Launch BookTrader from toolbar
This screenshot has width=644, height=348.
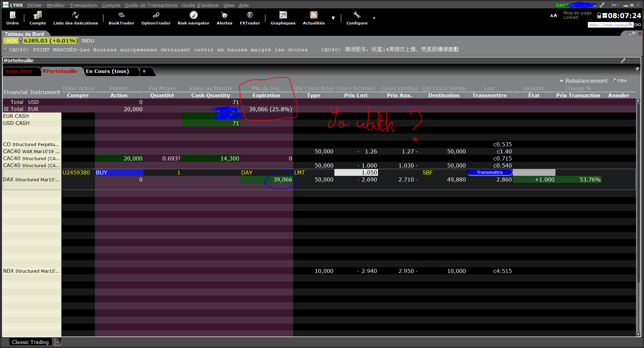[121, 18]
